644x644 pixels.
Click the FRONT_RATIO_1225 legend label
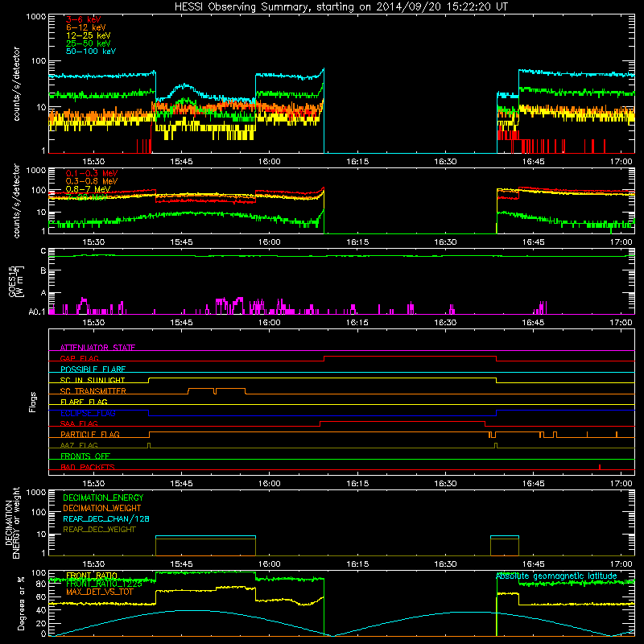[104, 584]
